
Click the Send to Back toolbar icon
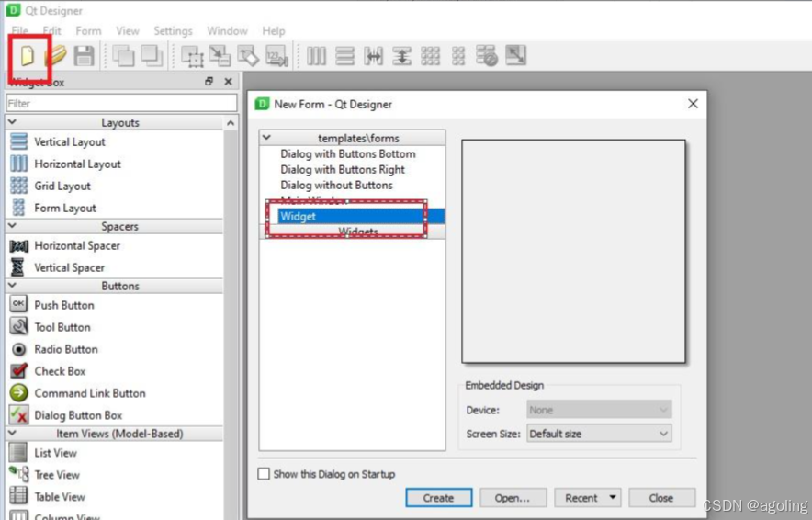click(123, 55)
